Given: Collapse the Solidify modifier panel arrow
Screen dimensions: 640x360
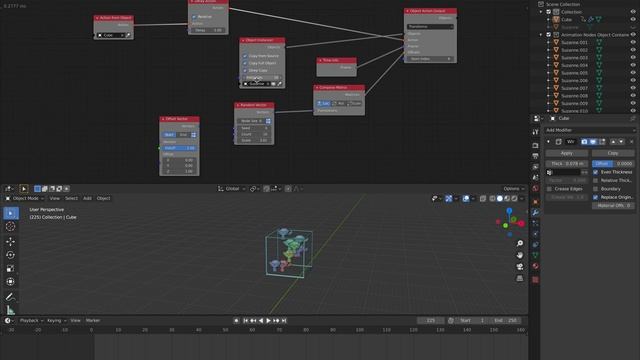Looking at the screenshot, I should pos(548,142).
